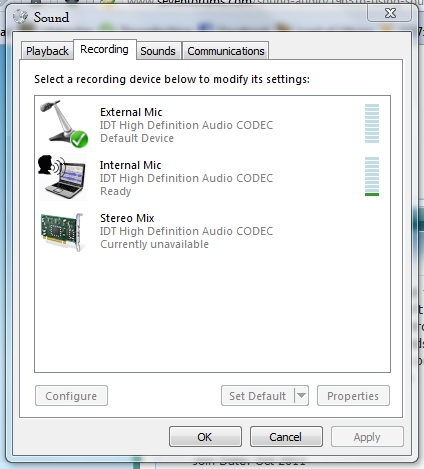Open Properties for selected device
Viewport: 424px width, 469px height.
coord(353,396)
